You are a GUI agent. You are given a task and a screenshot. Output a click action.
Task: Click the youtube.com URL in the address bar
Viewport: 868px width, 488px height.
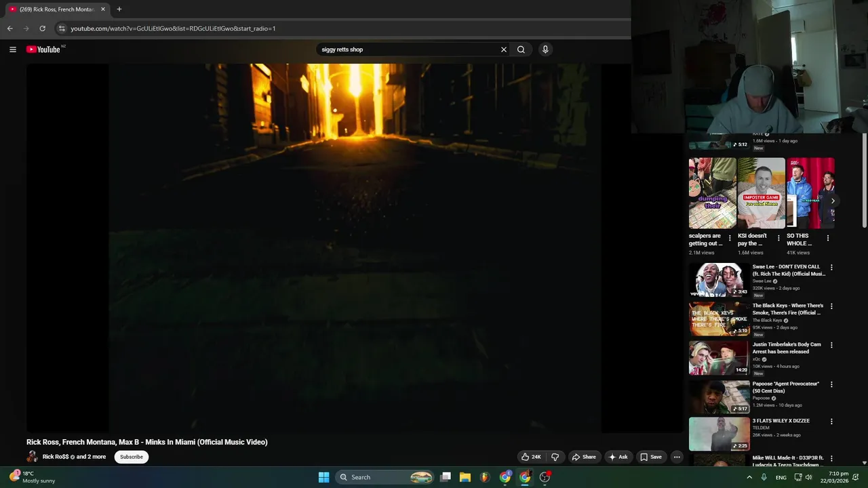point(173,28)
